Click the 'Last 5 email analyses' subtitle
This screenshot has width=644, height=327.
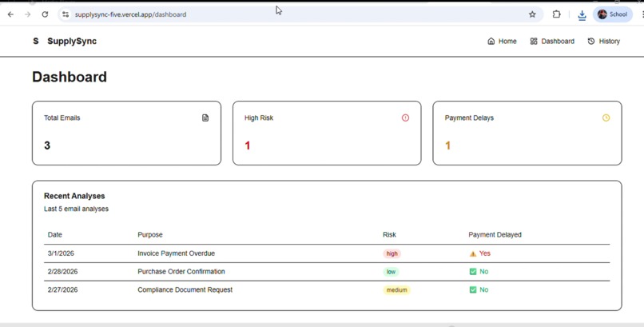pos(76,209)
